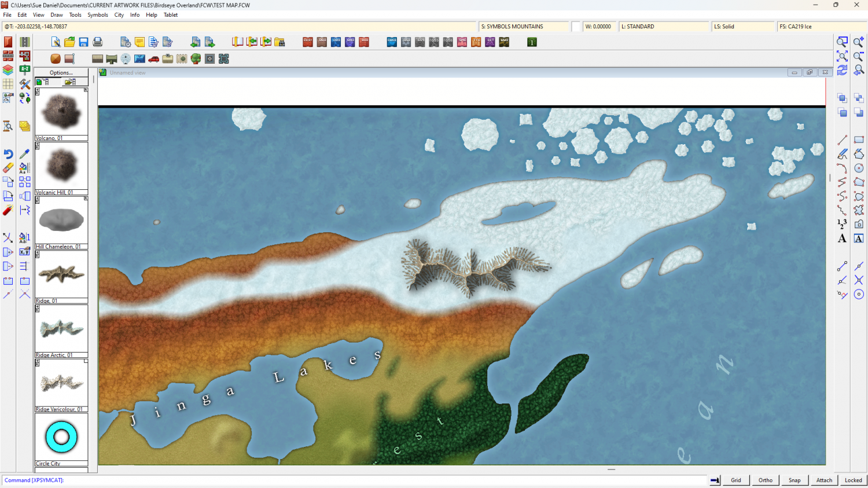Open the FS: CA219 Ice fill style selector

822,27
